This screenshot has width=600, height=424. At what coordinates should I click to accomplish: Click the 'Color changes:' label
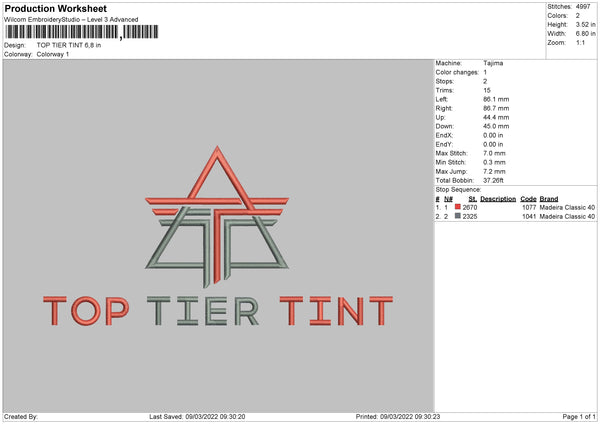457,72
